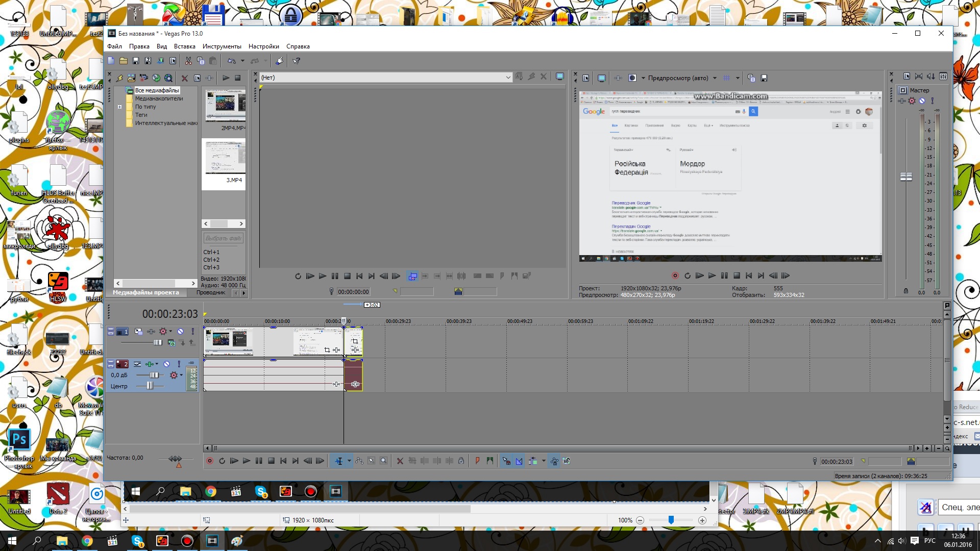Open the Edit Tool selector dropdown arrow
Screen dimensions: 980x551
[x=349, y=461]
